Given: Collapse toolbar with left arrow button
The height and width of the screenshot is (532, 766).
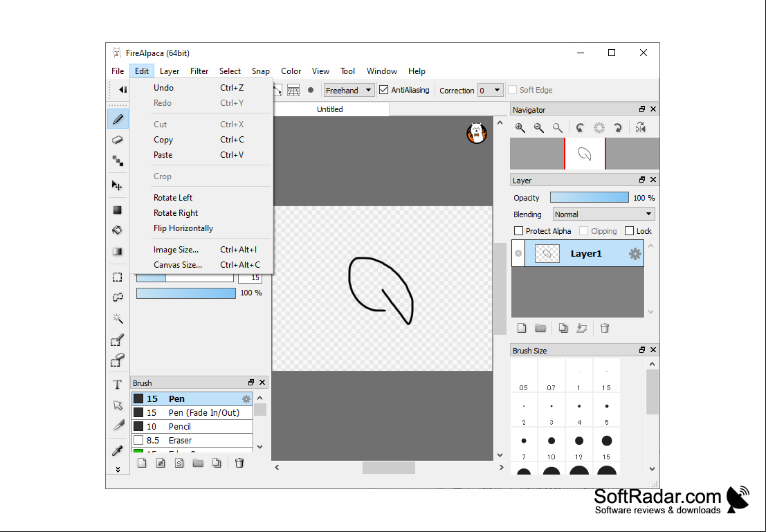Looking at the screenshot, I should point(122,90).
